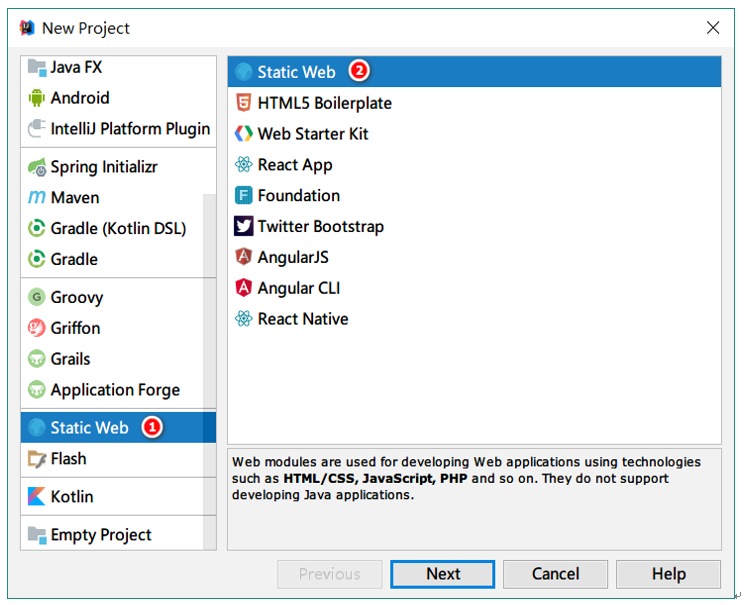Click the globe icon in right-pane Static Web
The width and height of the screenshot is (746, 605).
pos(244,72)
